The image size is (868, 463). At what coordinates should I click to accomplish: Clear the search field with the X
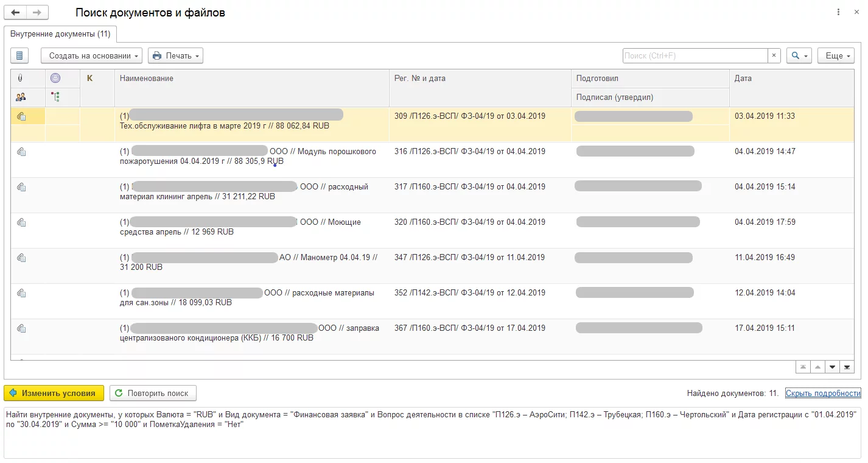pyautogui.click(x=774, y=55)
